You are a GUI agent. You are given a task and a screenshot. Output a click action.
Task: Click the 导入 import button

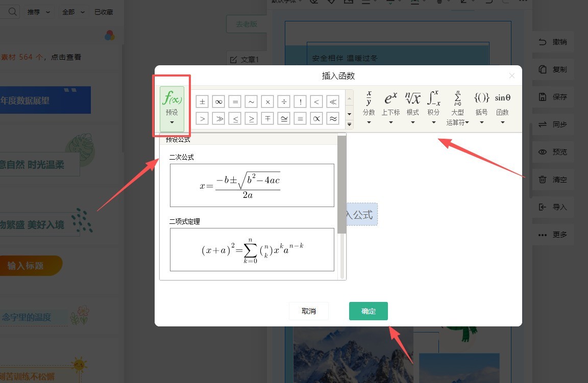[x=553, y=207]
